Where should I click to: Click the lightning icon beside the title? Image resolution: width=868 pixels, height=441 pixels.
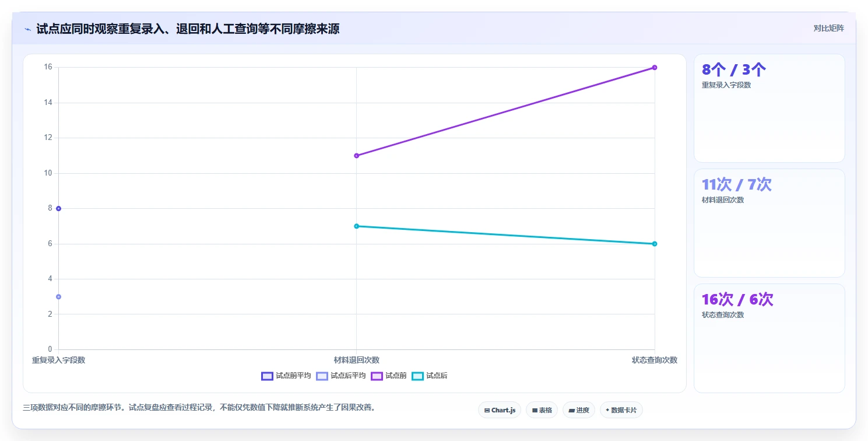[x=28, y=29]
